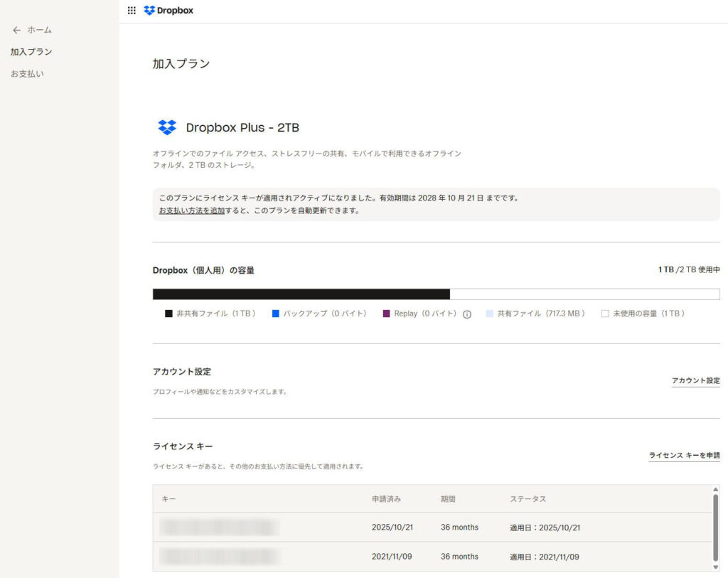Click the 未使用の容量 legend box

[x=605, y=314]
